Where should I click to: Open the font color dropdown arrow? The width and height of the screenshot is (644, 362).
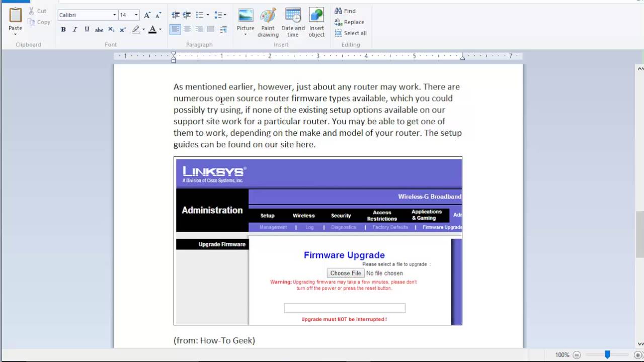(x=160, y=30)
